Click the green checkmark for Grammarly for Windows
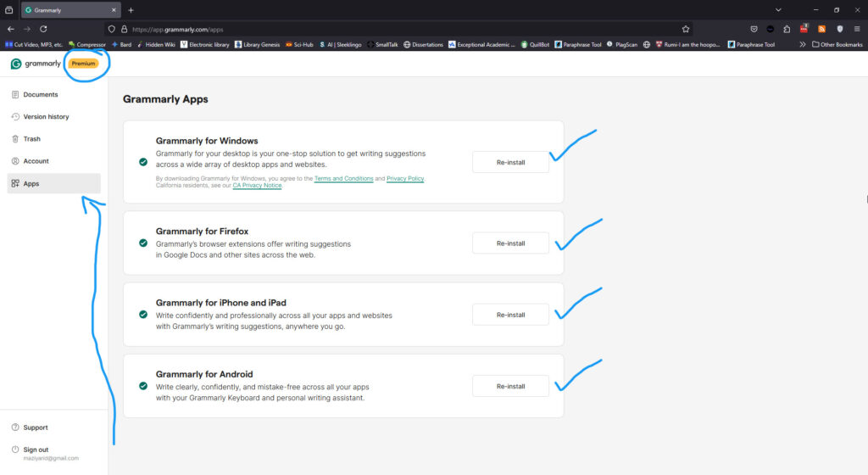868x475 pixels. (x=143, y=162)
